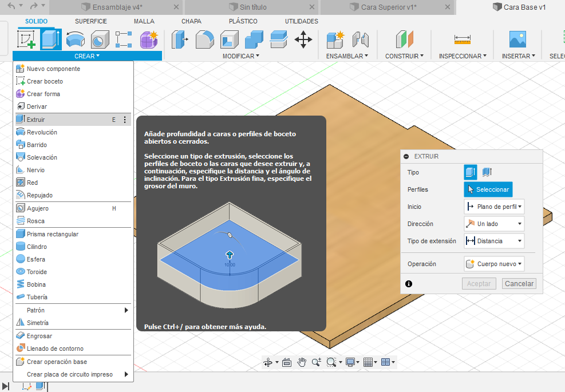Click the Seleccionar profiles button
The width and height of the screenshot is (565, 392).
(488, 189)
